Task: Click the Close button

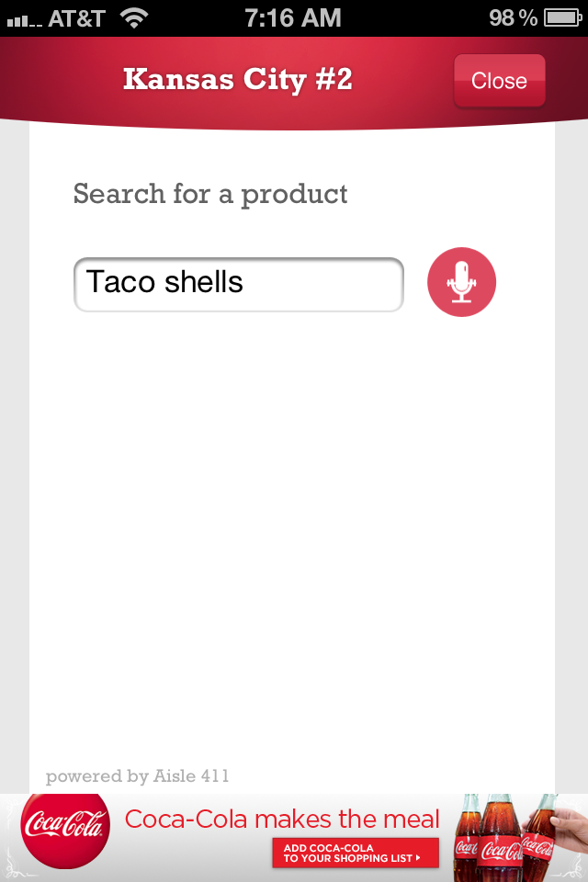Action: click(499, 81)
